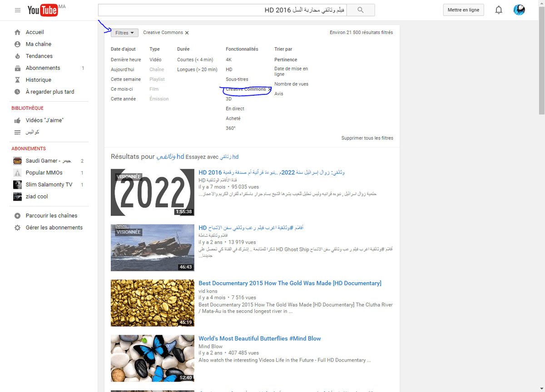Open the Mind Blow channel link

point(210,347)
